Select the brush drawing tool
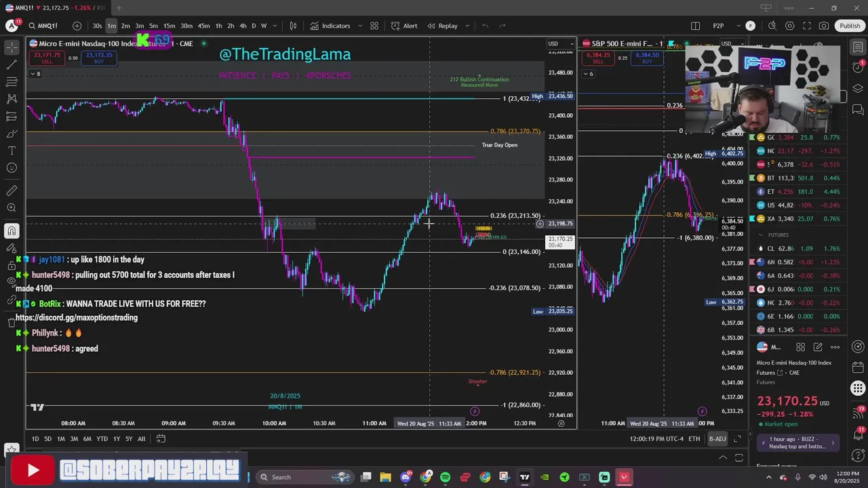The width and height of the screenshot is (868, 488). pyautogui.click(x=12, y=134)
